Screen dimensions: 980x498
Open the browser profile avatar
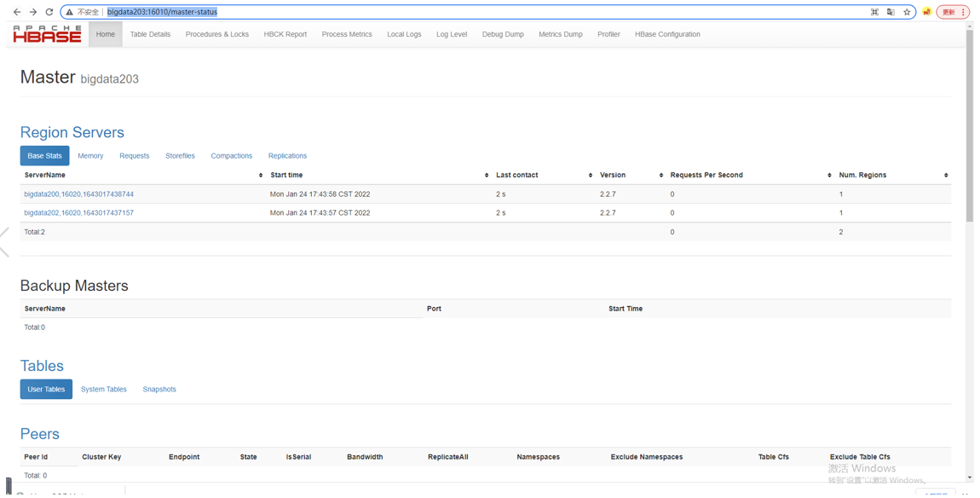point(927,12)
